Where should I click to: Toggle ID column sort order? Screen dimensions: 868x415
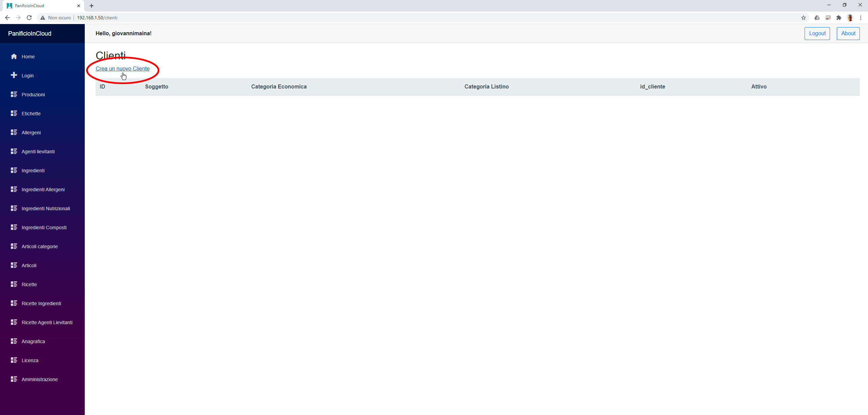tap(102, 86)
